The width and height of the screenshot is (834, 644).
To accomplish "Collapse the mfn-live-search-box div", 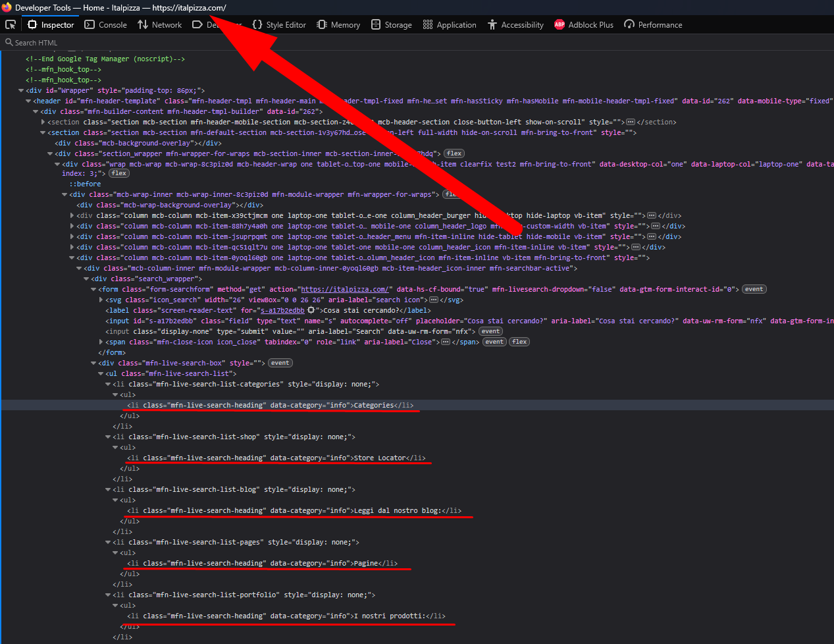I will 93,363.
